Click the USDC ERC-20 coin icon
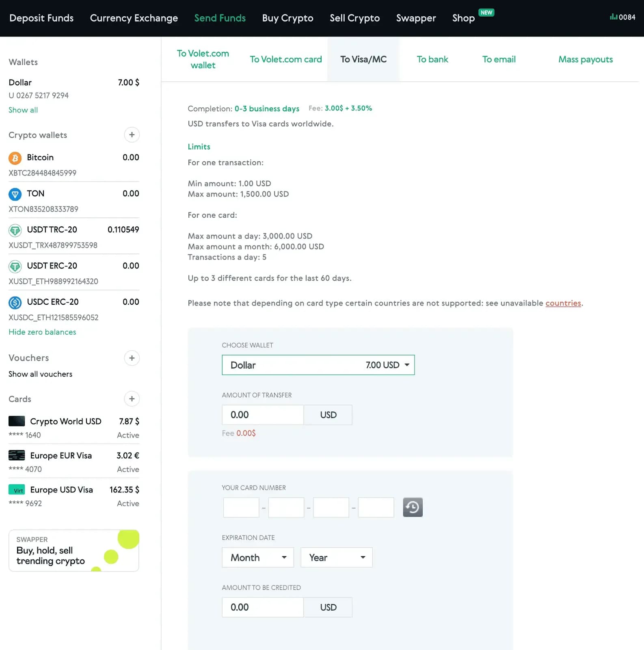This screenshot has width=644, height=650. (15, 303)
